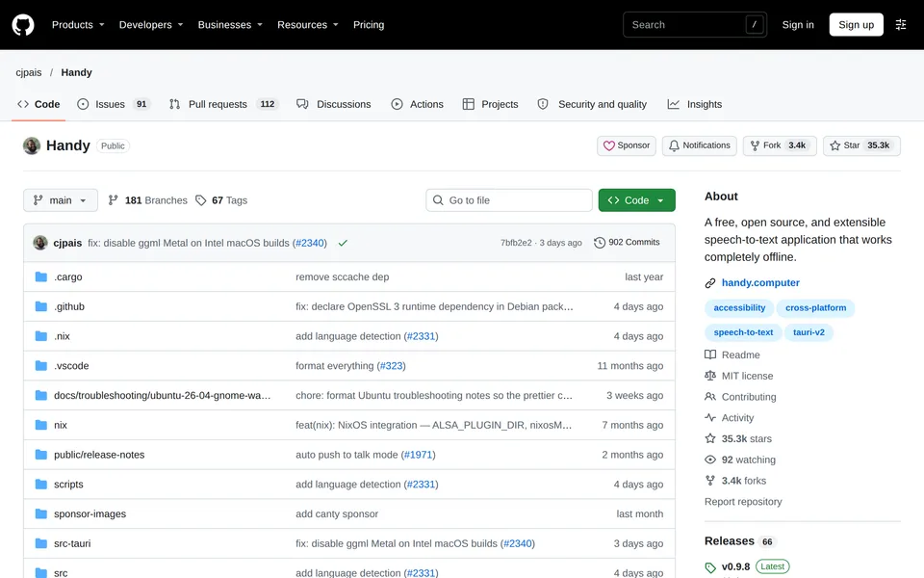924x578 pixels.
Task: Click the star icon on the Star button
Action: point(834,145)
